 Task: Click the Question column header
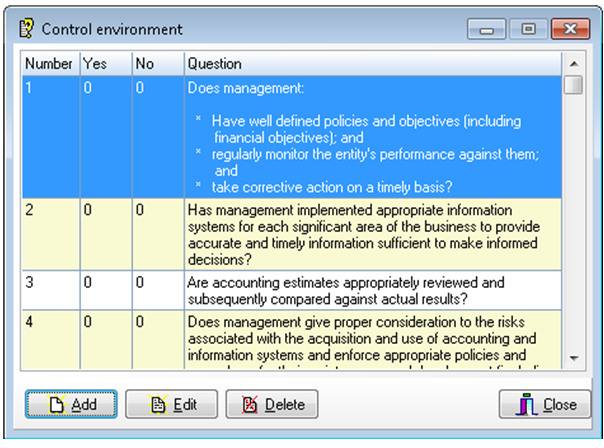pos(372,64)
